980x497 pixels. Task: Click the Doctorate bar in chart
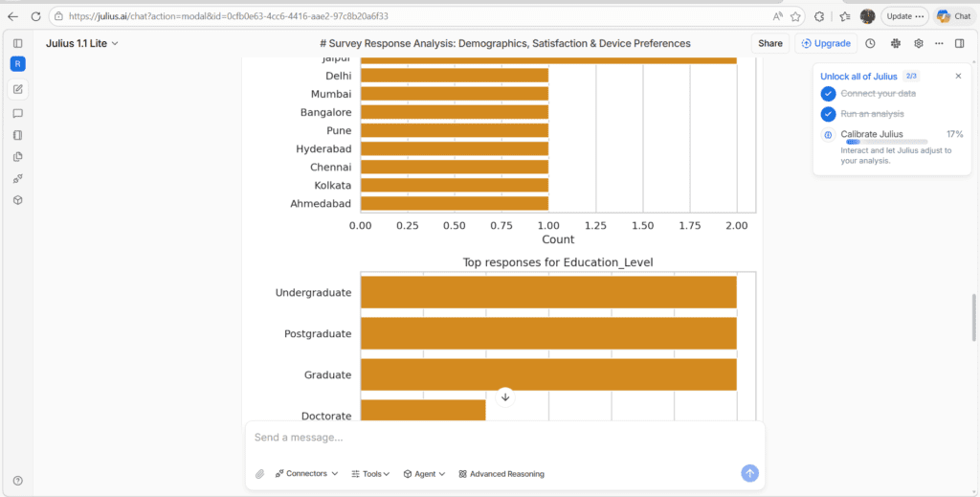[423, 411]
